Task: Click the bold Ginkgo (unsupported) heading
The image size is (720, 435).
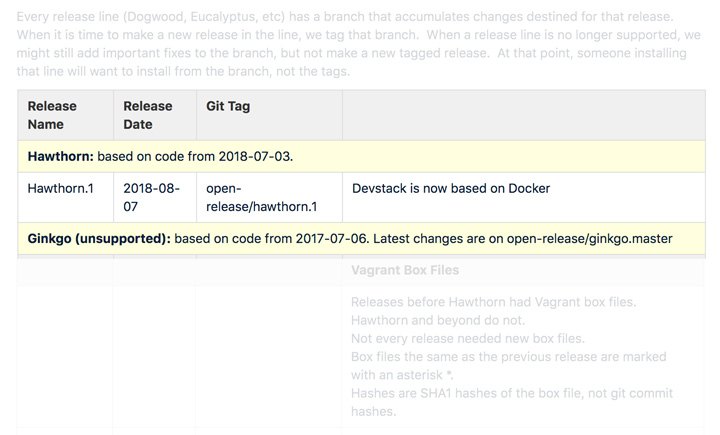Action: click(x=99, y=238)
